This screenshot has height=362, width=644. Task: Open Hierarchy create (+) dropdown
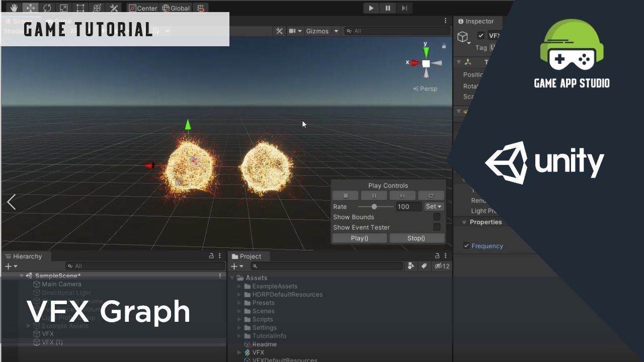click(x=11, y=266)
